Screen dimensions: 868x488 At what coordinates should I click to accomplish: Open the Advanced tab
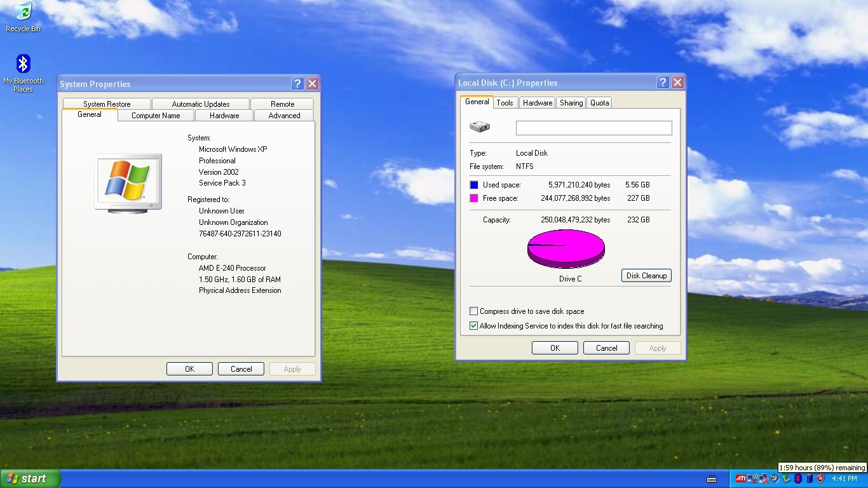pyautogui.click(x=284, y=116)
